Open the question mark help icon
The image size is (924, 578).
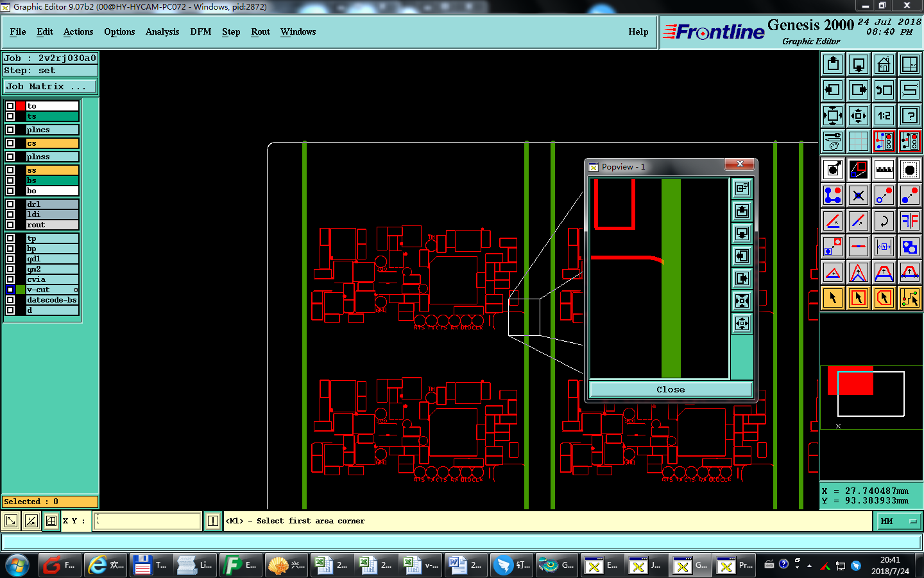click(x=910, y=116)
